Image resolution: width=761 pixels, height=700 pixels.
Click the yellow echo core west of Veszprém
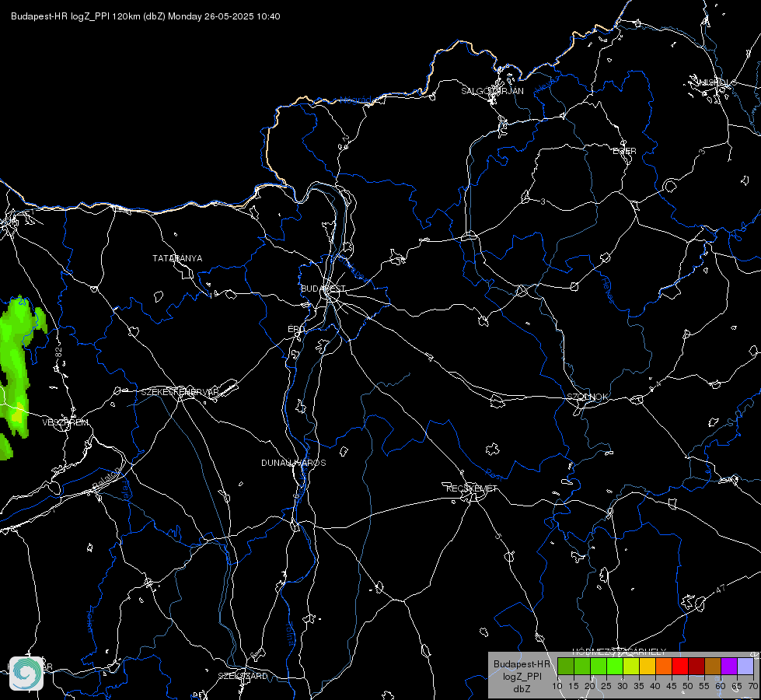[17, 412]
